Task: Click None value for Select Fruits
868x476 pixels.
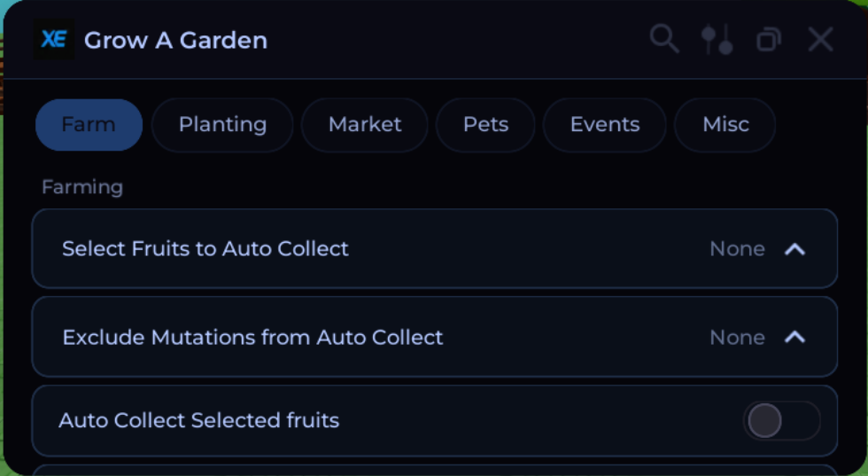Action: pyautogui.click(x=737, y=249)
